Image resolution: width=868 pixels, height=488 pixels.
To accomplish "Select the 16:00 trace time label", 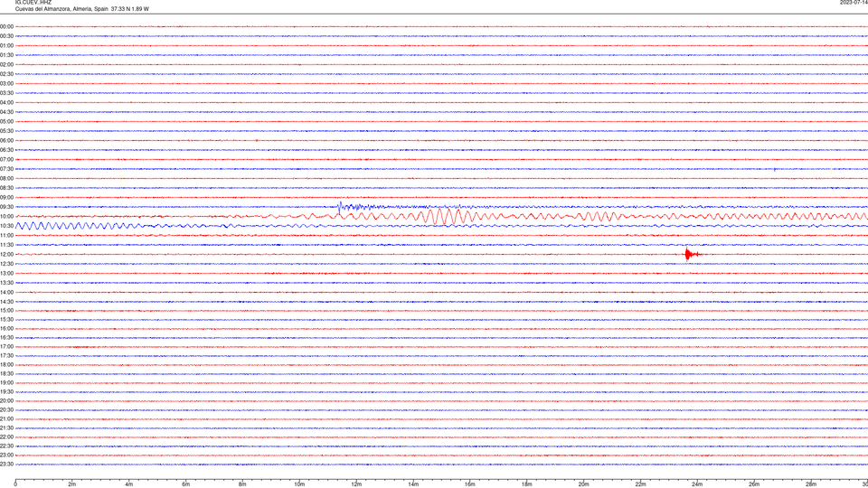I will coord(6,329).
